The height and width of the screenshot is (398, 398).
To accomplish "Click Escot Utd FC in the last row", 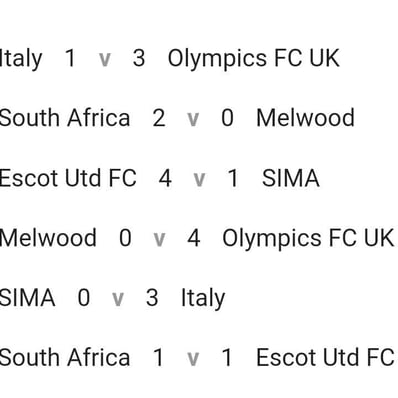I will click(x=325, y=357).
